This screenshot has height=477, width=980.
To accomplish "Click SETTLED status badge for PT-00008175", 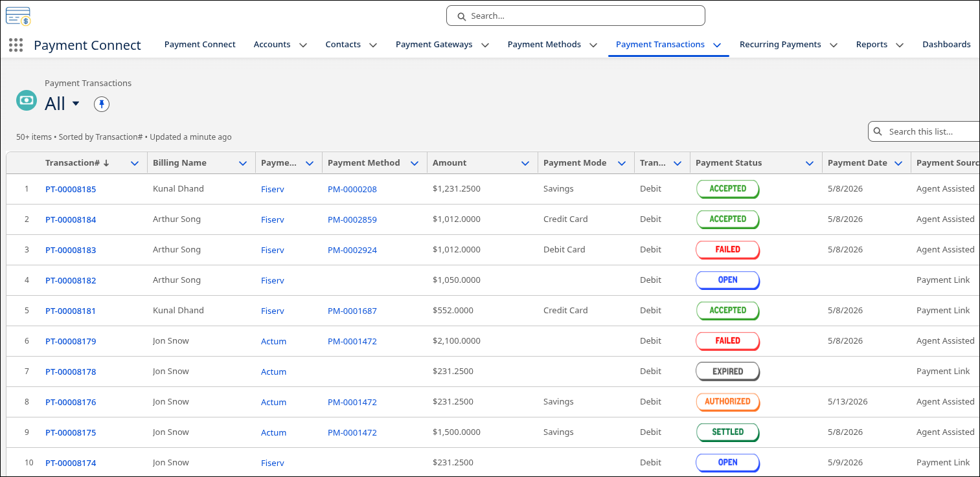I will click(x=727, y=432).
